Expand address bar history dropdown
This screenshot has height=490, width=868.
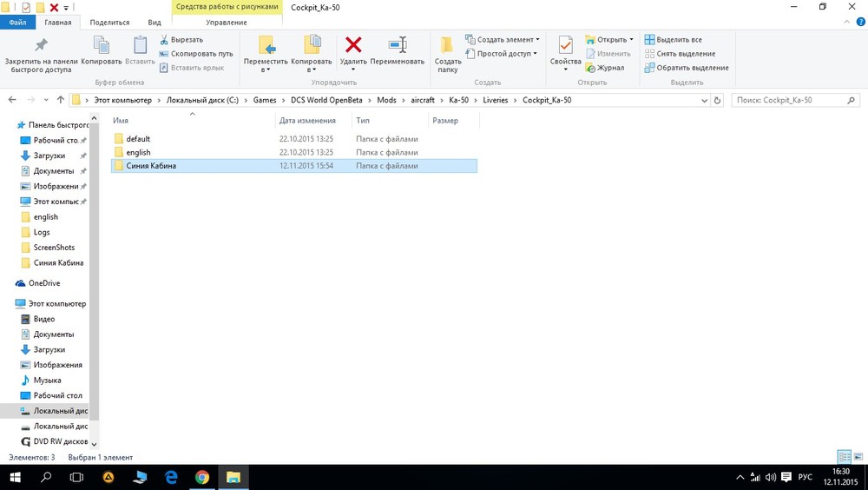point(704,100)
